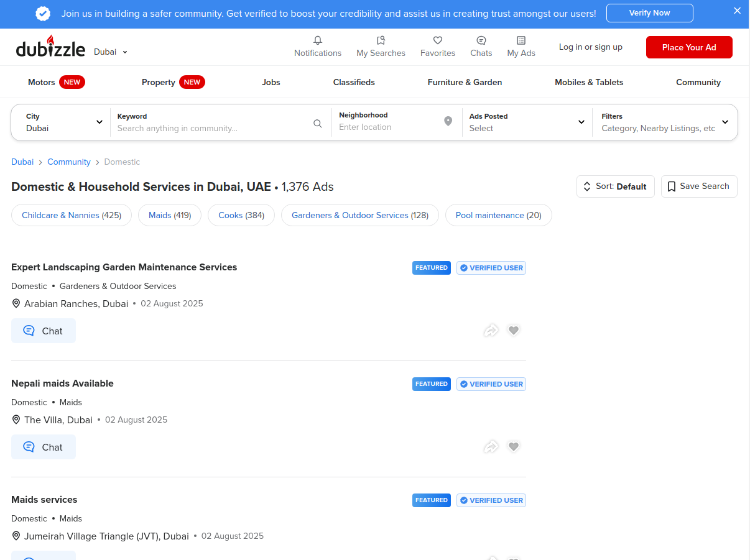Image resolution: width=750 pixels, height=560 pixels.
Task: Open the Property menu
Action: [173, 82]
